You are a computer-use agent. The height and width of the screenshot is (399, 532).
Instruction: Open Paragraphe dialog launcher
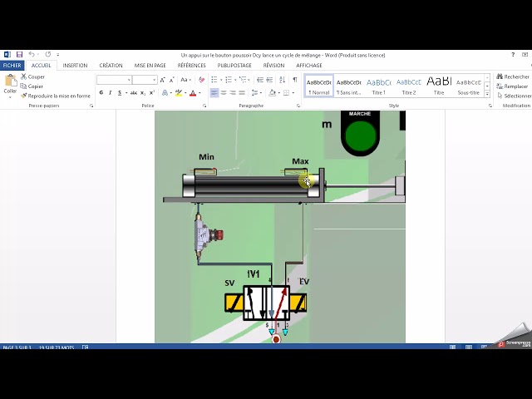[298, 106]
